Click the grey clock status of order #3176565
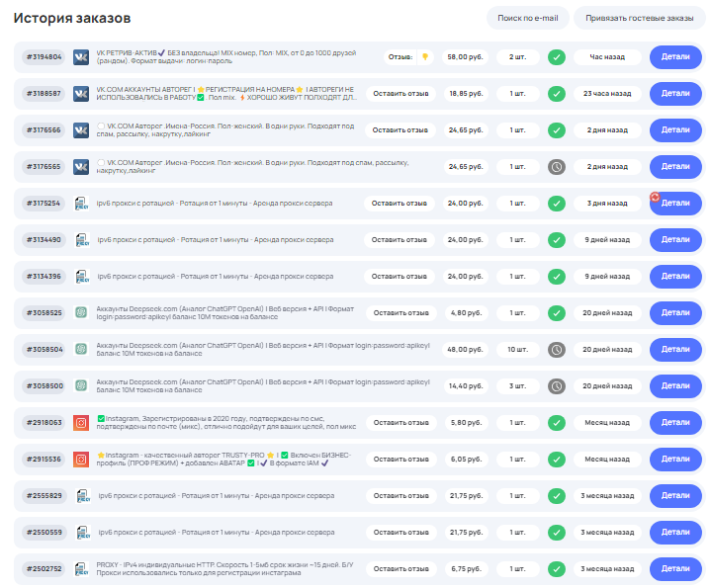Viewport: 711px width, 588px height. [557, 167]
